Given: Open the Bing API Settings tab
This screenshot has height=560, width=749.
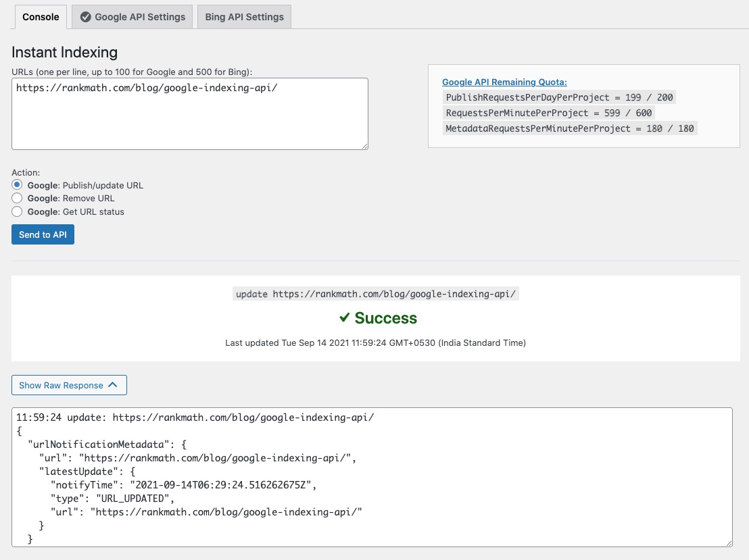Looking at the screenshot, I should [x=244, y=17].
